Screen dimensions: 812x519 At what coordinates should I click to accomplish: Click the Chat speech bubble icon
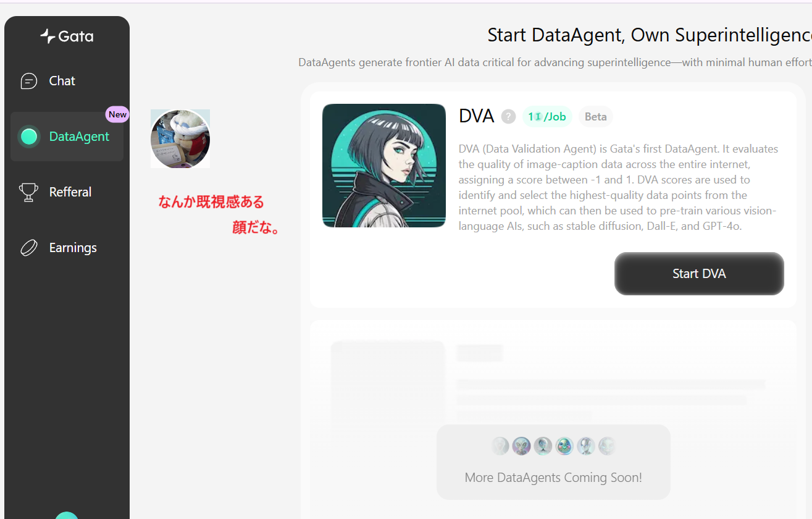29,81
